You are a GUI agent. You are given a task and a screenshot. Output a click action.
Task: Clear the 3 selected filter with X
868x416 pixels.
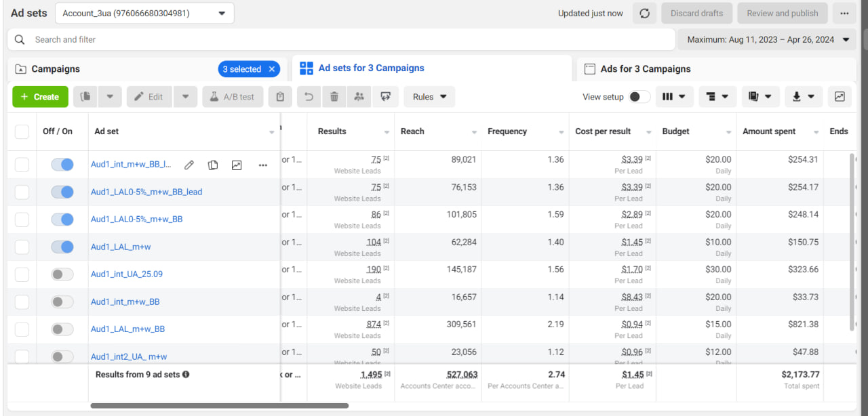pyautogui.click(x=272, y=69)
